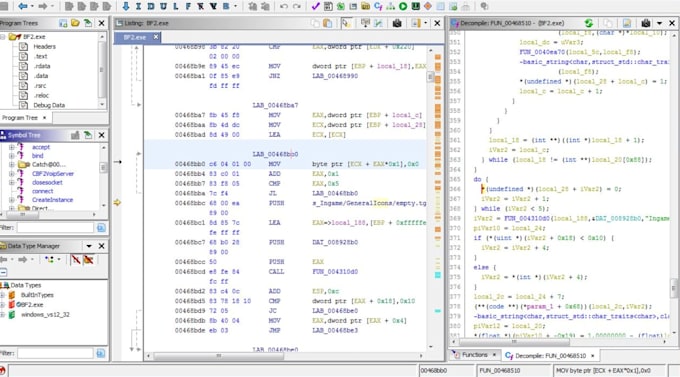Click the green refresh icon in Decompile header
Image resolution: width=680 pixels, height=377 pixels.
tap(588, 23)
